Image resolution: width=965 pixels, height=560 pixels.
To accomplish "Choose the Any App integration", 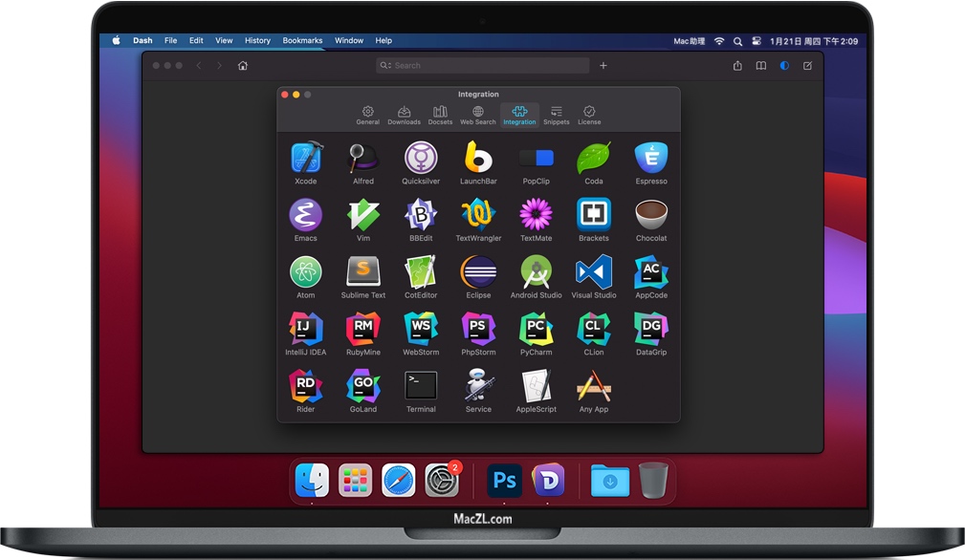I will 593,385.
